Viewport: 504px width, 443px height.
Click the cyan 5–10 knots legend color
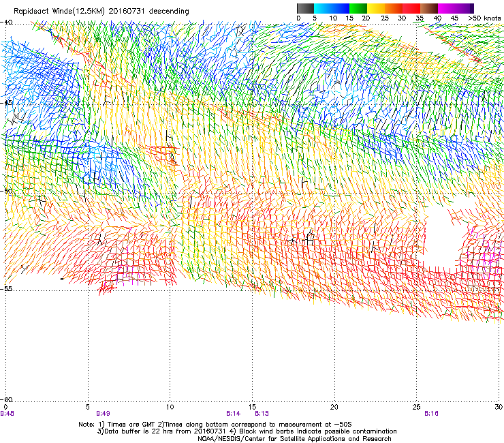tap(323, 8)
